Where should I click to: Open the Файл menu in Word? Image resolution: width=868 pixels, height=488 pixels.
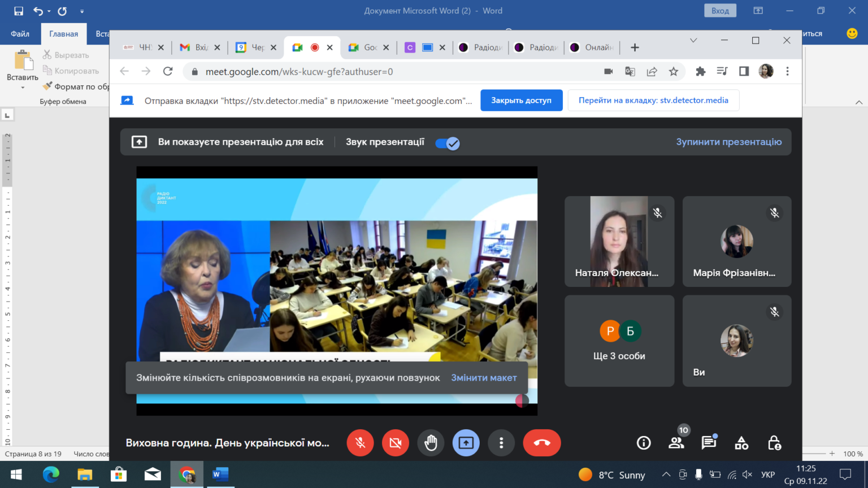(x=20, y=34)
